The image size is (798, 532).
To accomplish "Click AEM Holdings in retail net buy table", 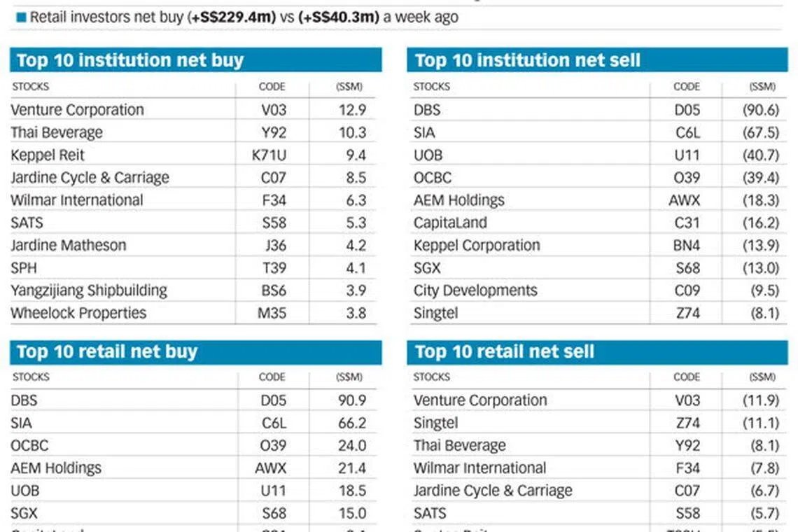I will (56, 468).
